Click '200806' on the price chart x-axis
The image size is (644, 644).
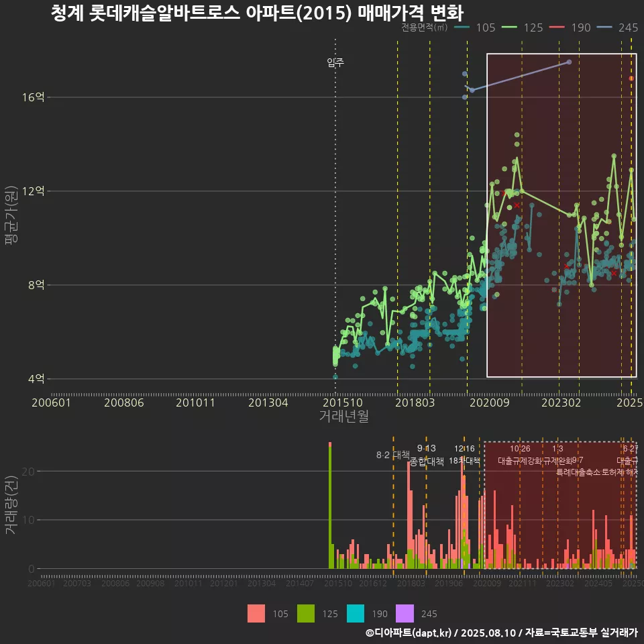123,402
